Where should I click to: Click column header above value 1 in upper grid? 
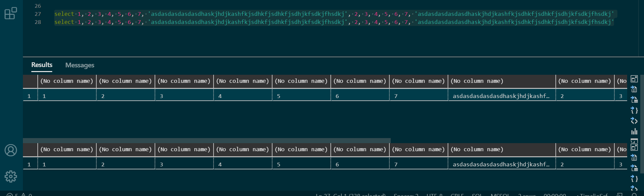67,81
